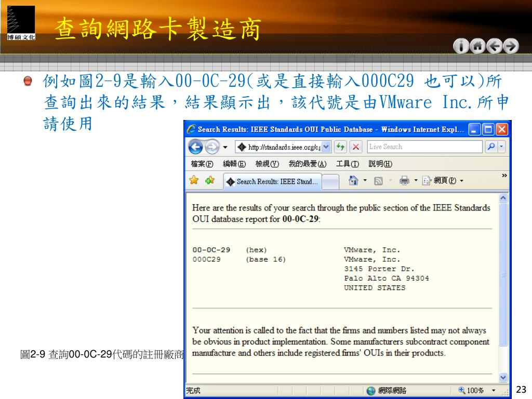Select the Search Results: IEEE Stand... tab
The image size is (532, 399).
[272, 181]
